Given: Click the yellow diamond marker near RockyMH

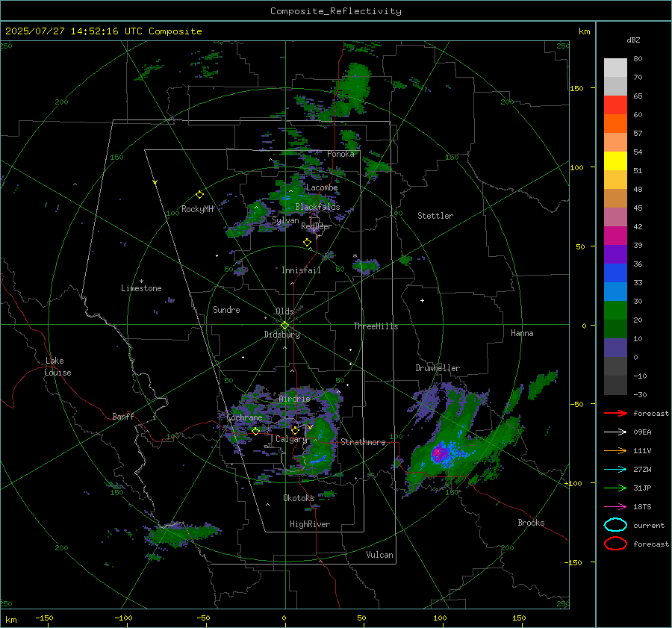Looking at the screenshot, I should click(199, 195).
